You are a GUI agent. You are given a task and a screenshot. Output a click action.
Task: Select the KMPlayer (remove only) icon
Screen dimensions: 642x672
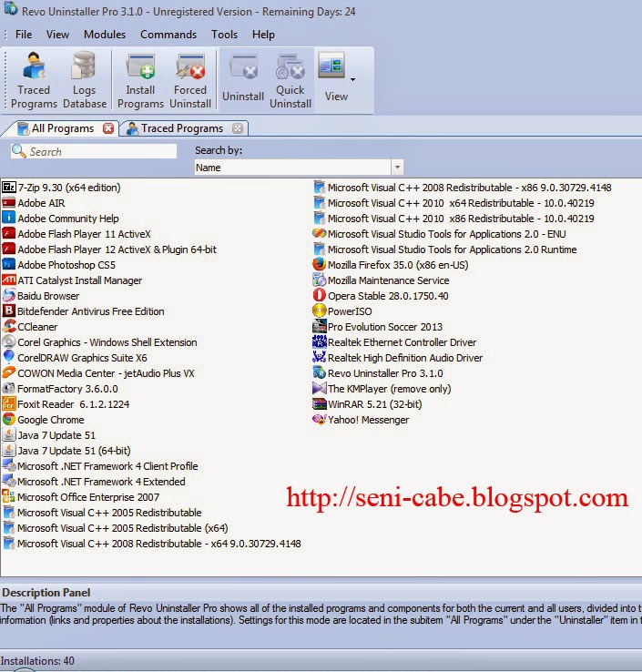click(x=319, y=389)
